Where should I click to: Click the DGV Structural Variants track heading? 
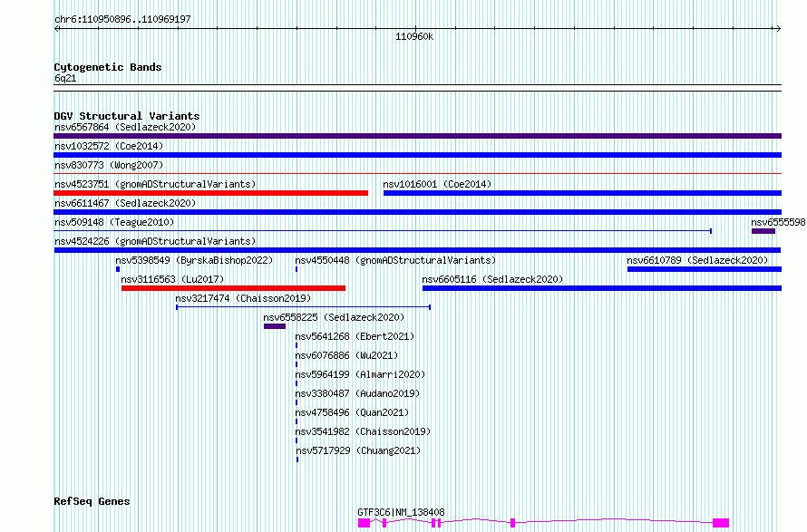click(x=127, y=116)
